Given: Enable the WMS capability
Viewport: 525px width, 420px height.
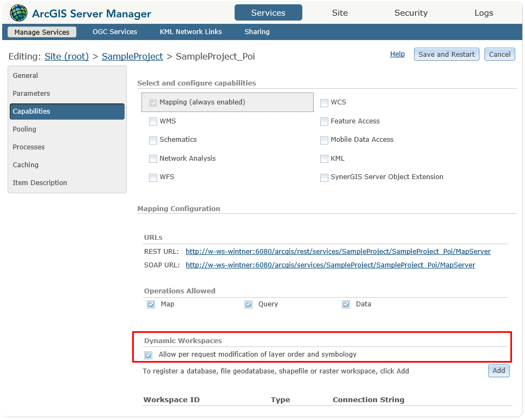Looking at the screenshot, I should (153, 121).
